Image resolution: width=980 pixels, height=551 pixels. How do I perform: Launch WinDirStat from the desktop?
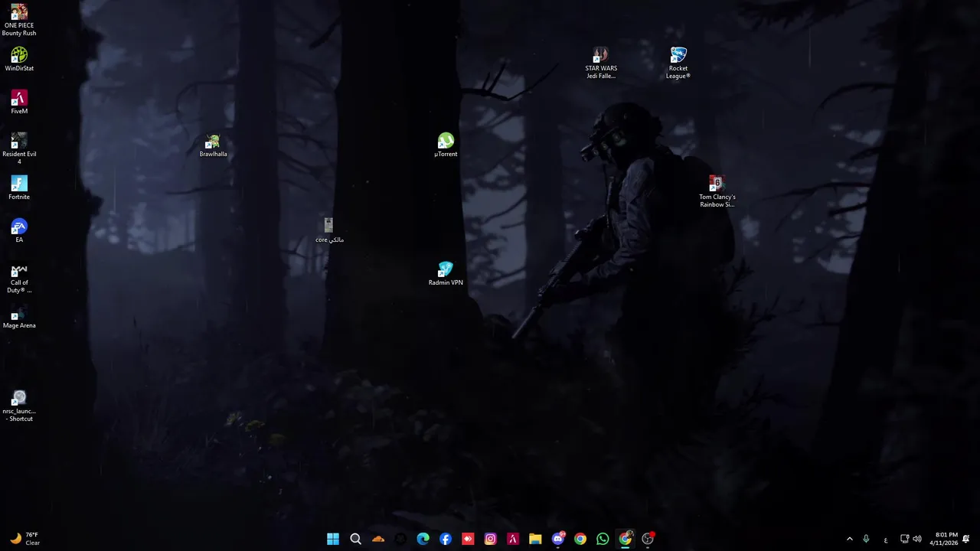(19, 59)
